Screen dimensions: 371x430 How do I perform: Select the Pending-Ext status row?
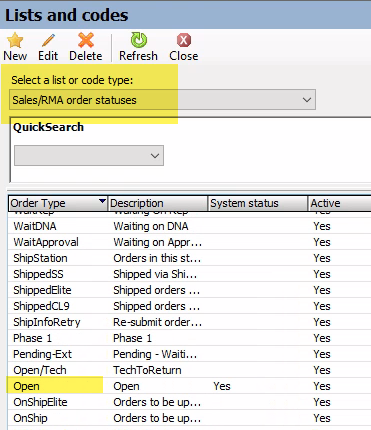pos(189,354)
